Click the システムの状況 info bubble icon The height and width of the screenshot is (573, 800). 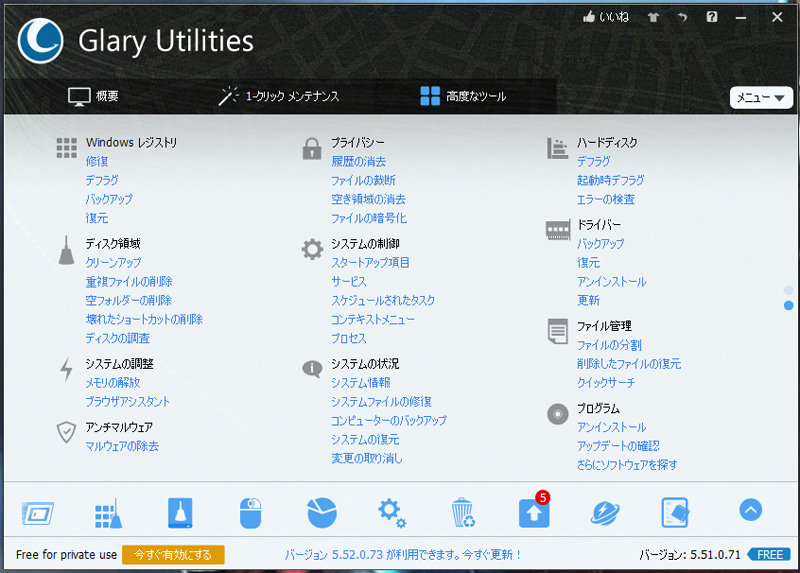click(x=312, y=368)
